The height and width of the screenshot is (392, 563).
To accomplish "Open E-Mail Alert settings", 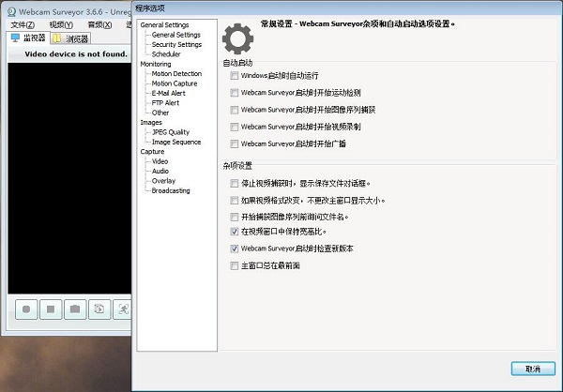I will pos(168,93).
